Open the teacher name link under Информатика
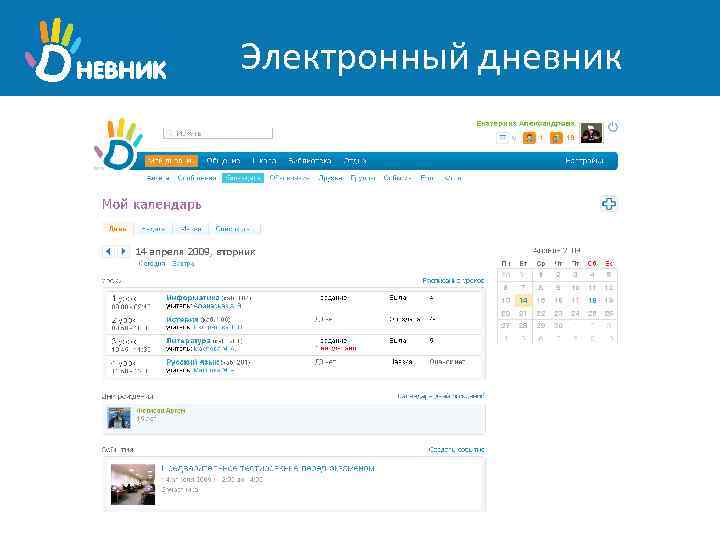720x540 pixels. point(218,305)
